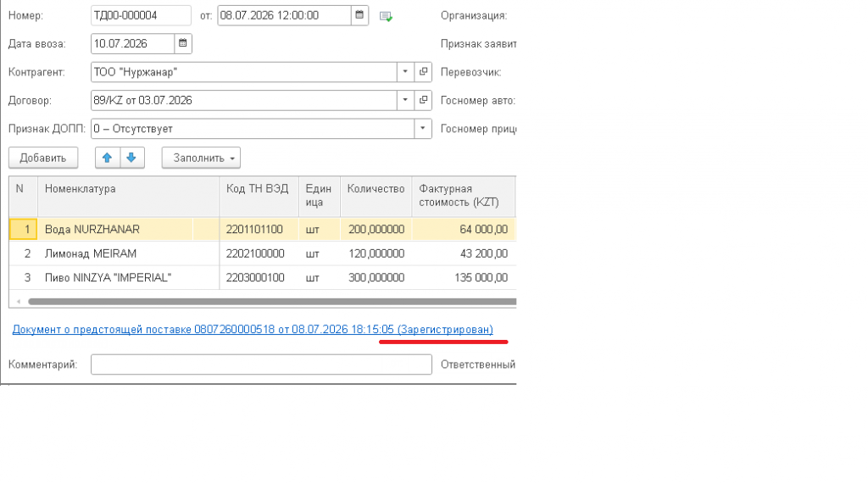
Task: Click unit cell шт in Вода row
Action: [x=320, y=229]
